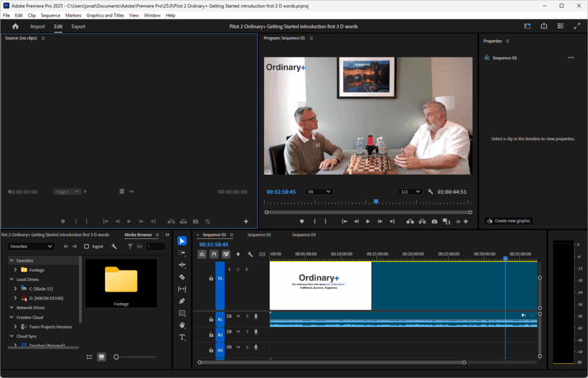The width and height of the screenshot is (588, 378).
Task: Click the Extract button in Program Monitor
Action: (x=422, y=221)
